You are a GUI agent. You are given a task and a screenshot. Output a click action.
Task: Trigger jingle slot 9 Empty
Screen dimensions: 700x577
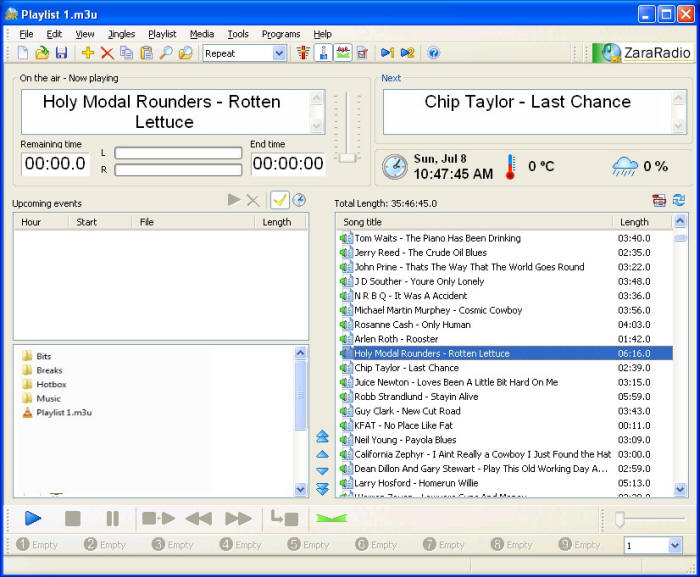[579, 545]
